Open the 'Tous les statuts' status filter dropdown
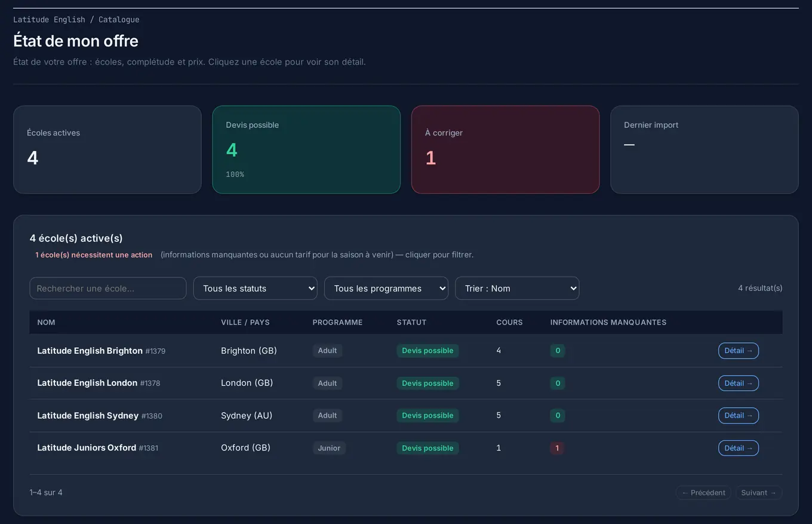Screen dimensions: 812x524 click(255, 288)
